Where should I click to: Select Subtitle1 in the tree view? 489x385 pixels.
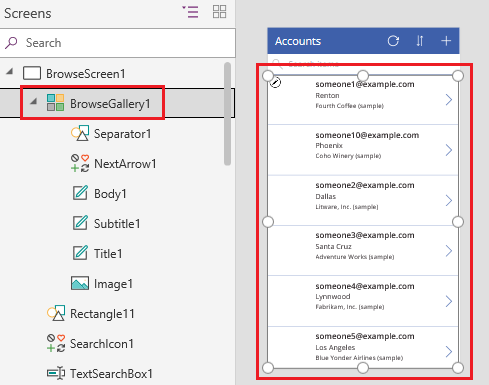pos(106,224)
